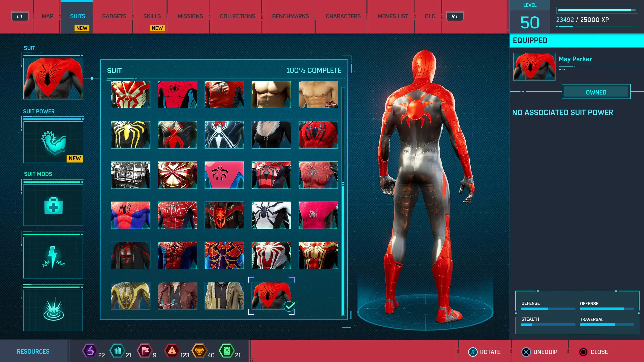Image resolution: width=644 pixels, height=362 pixels.
Task: Click the green equipped checkmark badge
Action: point(289,306)
